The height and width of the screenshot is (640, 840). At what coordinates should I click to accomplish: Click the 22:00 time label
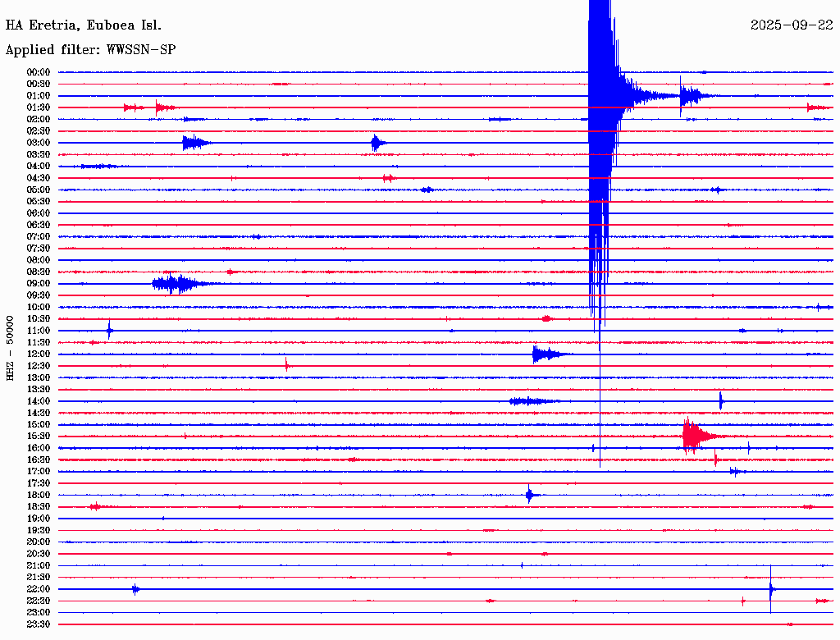pyautogui.click(x=39, y=589)
